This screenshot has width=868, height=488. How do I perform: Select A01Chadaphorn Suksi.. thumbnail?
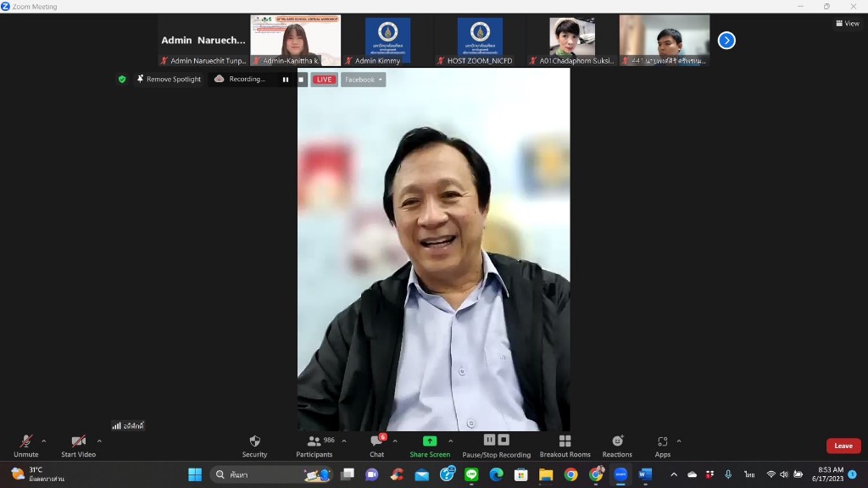point(572,41)
